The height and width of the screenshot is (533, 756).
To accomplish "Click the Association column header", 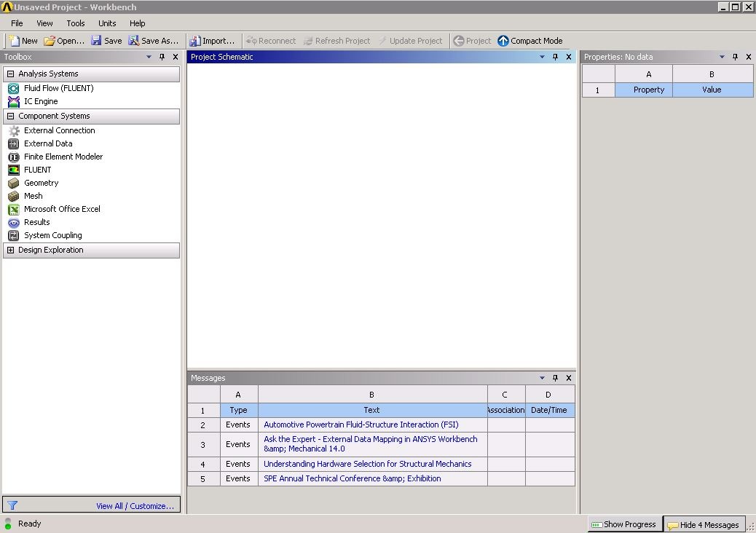I will click(x=506, y=410).
